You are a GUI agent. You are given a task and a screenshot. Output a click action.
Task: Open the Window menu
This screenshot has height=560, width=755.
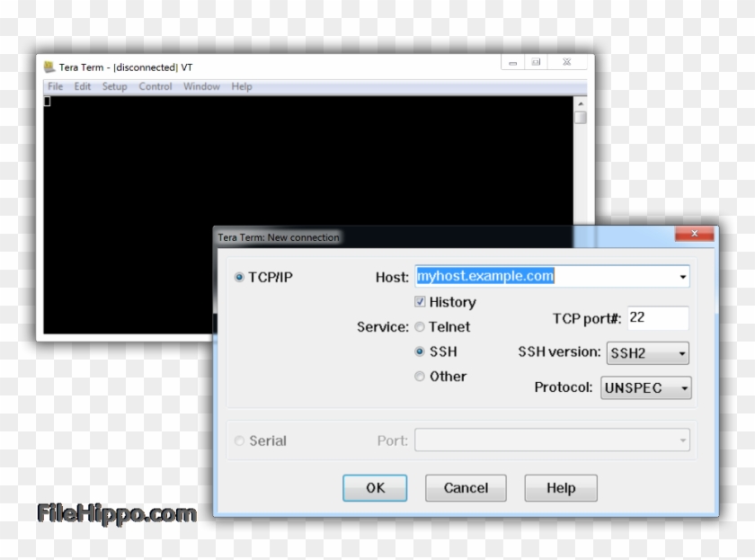pyautogui.click(x=201, y=86)
